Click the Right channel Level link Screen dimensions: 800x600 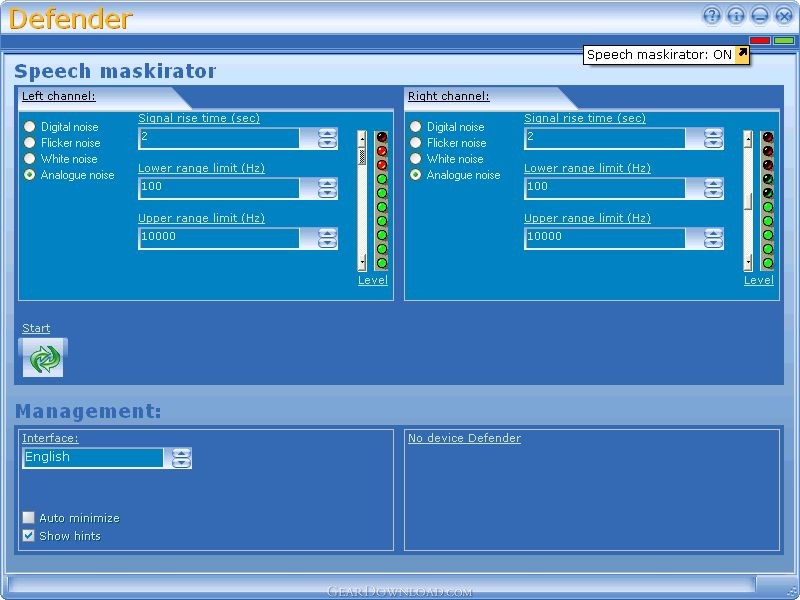[759, 280]
